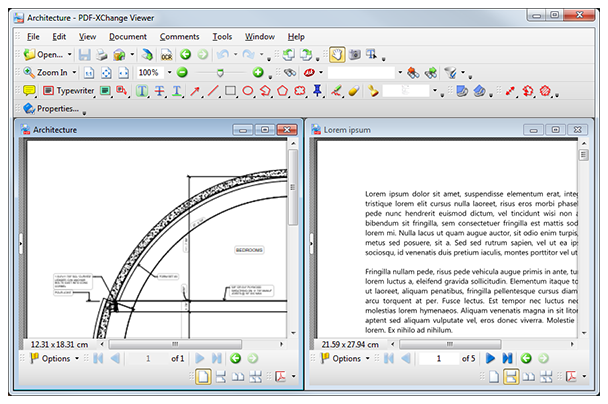This screenshot has width=608, height=404.
Task: Open the OCR pages tool
Action: (x=167, y=55)
